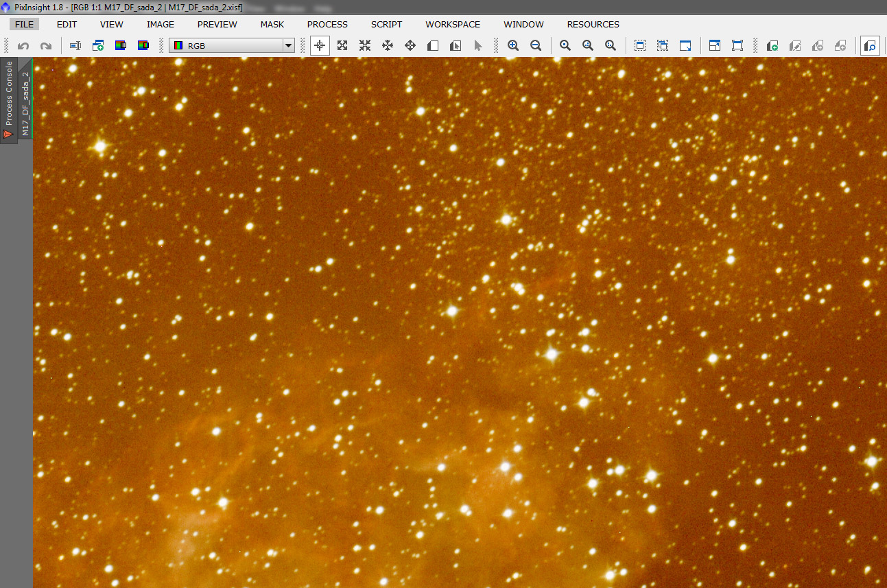This screenshot has width=887, height=588.
Task: Open the VIEW menu
Action: (x=112, y=24)
